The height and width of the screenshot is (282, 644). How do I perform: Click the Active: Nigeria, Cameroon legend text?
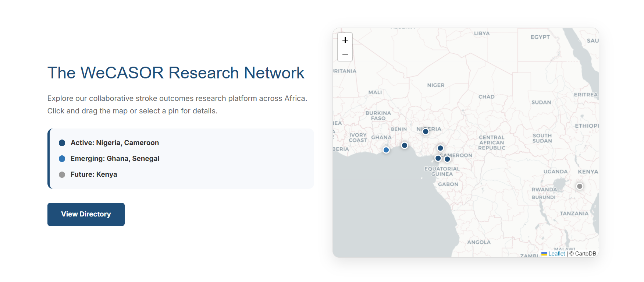pyautogui.click(x=115, y=143)
